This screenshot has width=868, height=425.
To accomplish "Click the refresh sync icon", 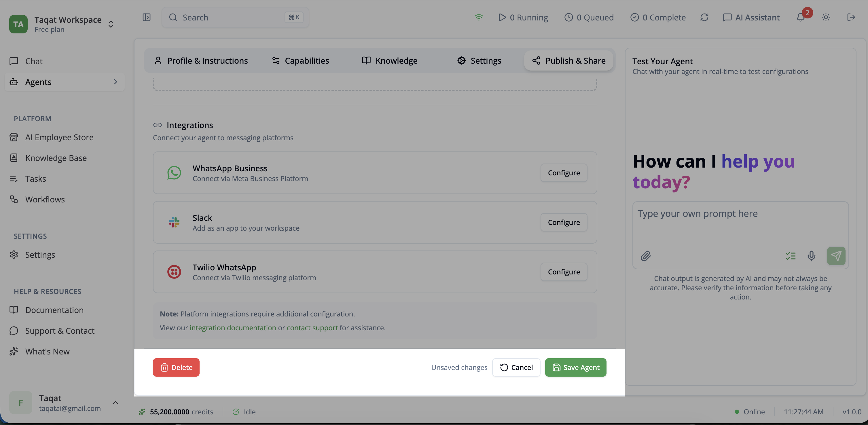I will pyautogui.click(x=704, y=18).
